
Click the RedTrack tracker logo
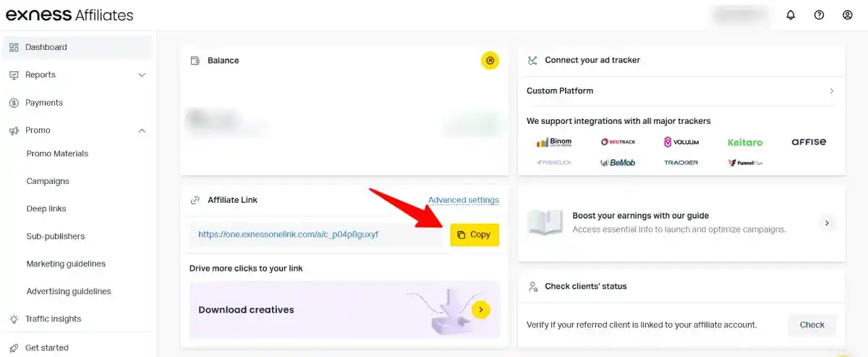point(618,142)
